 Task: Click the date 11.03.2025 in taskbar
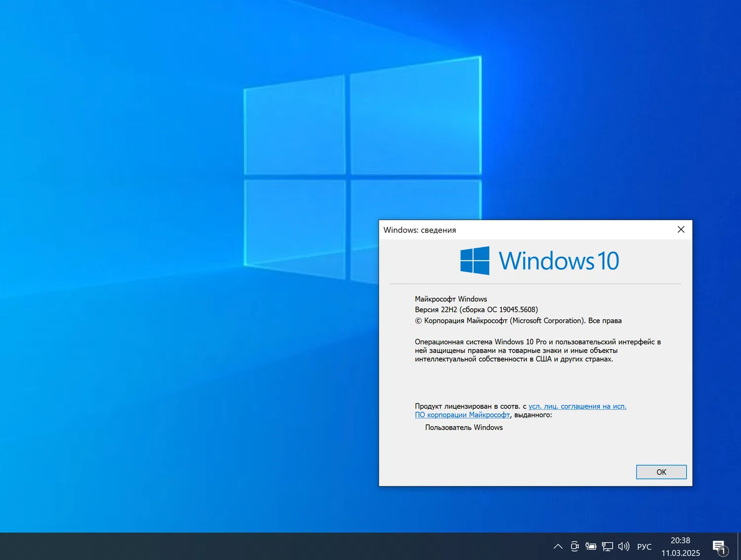[x=682, y=553]
